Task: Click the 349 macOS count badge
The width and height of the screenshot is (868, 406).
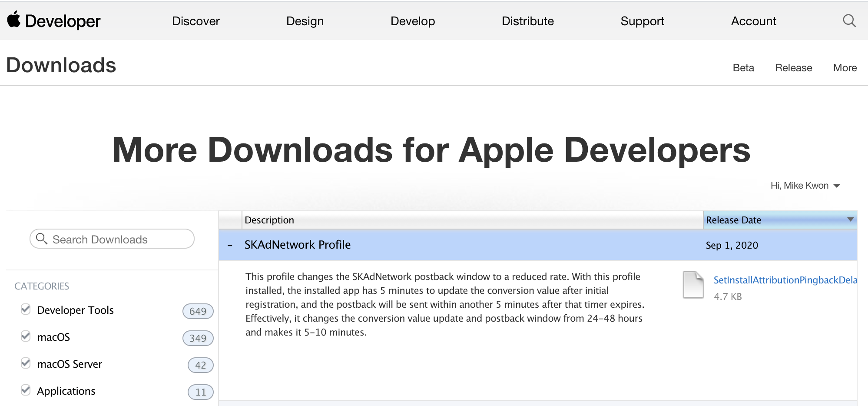Action: tap(198, 338)
